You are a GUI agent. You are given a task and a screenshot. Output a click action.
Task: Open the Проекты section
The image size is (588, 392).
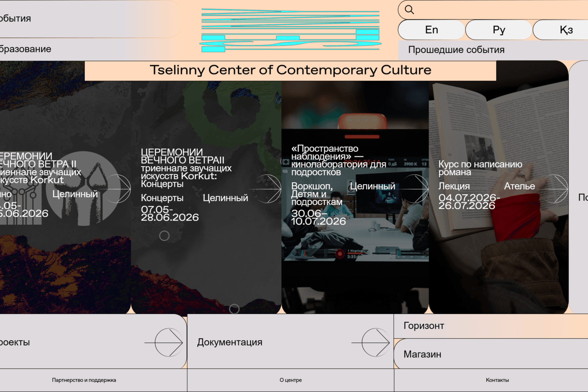93,342
